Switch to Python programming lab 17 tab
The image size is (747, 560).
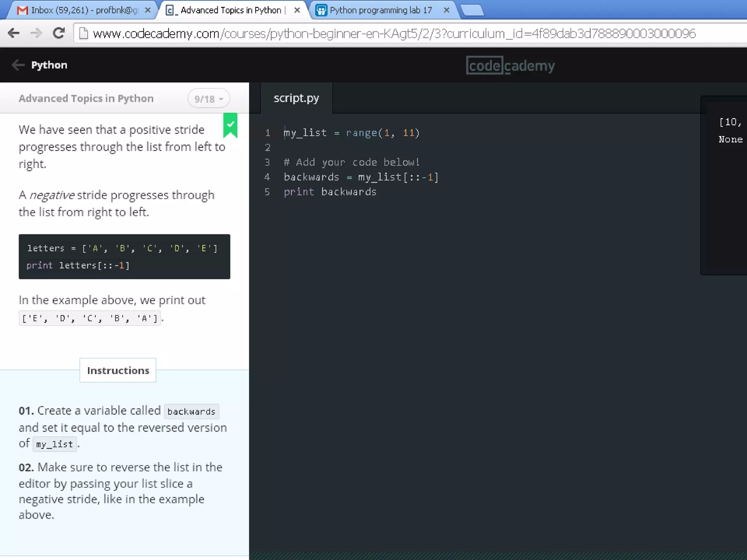click(x=381, y=10)
